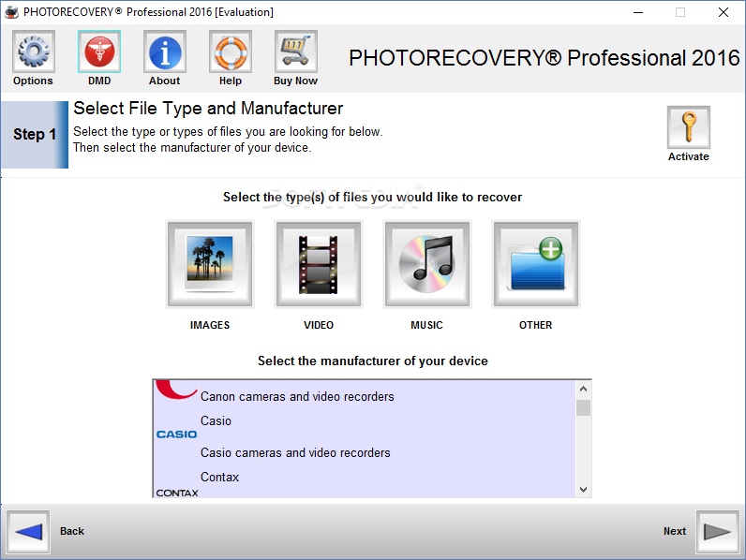This screenshot has width=746, height=560.
Task: Click the app icon in title bar
Action: click(11, 12)
